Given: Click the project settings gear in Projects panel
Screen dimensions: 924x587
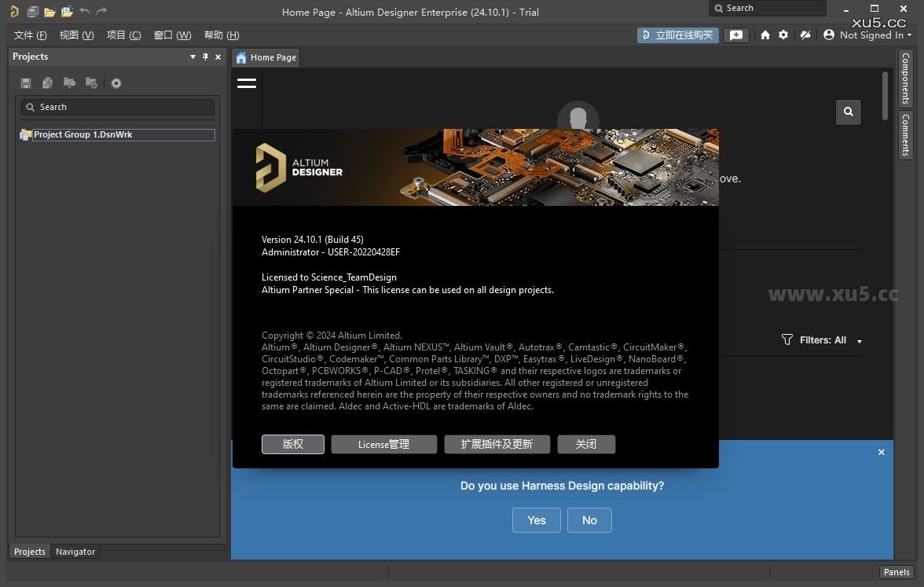Looking at the screenshot, I should pyautogui.click(x=116, y=83).
